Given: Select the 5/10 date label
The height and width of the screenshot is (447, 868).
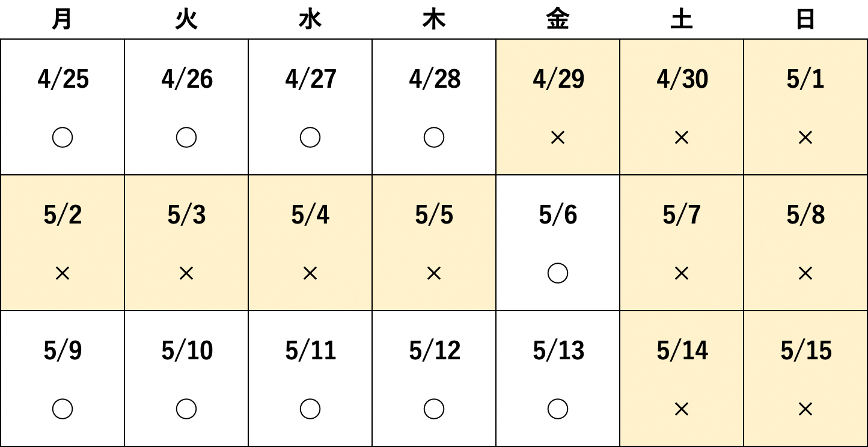Looking at the screenshot, I should click(186, 351).
